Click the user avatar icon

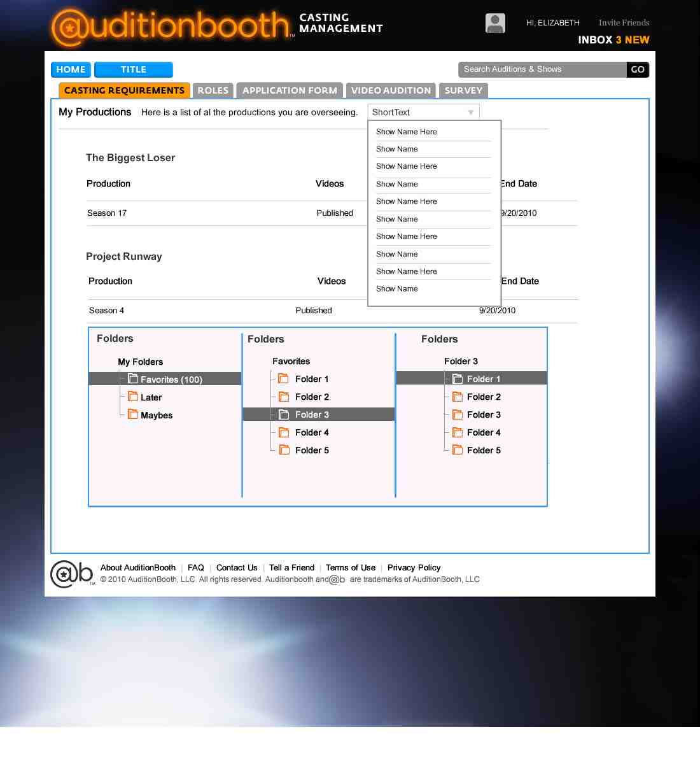[x=495, y=23]
